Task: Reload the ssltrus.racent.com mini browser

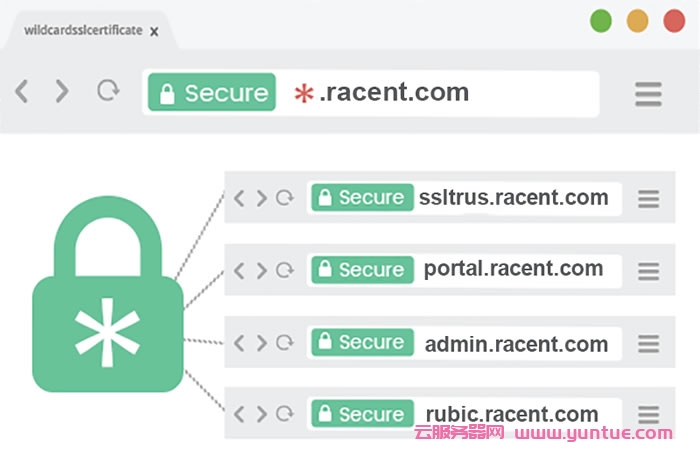Action: [285, 198]
